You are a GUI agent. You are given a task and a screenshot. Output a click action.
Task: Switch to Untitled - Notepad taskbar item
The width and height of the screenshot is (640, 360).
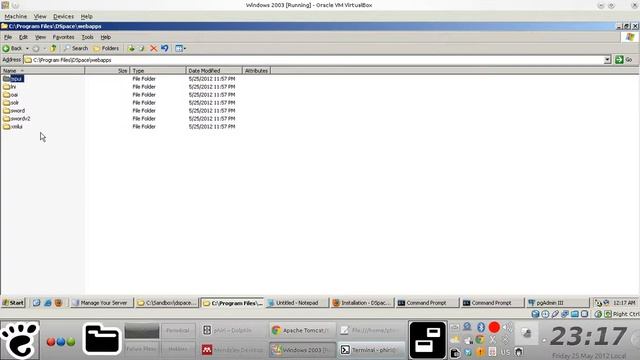(297, 303)
